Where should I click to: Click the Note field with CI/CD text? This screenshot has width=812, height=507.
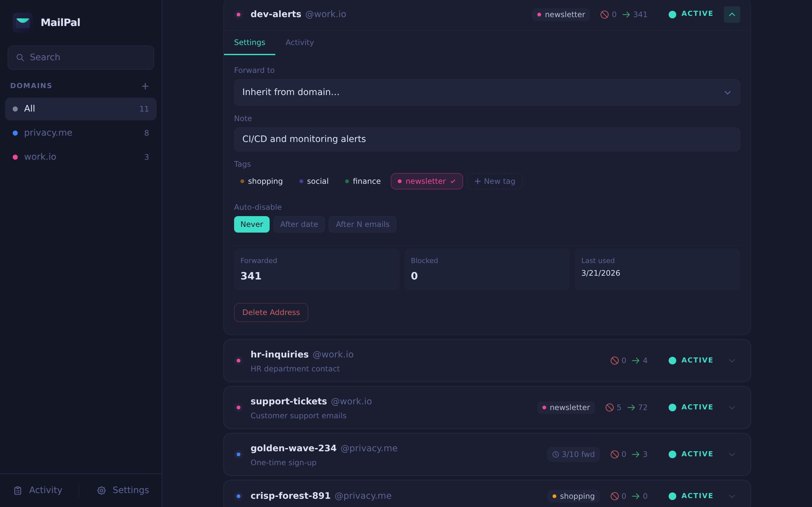pyautogui.click(x=487, y=139)
